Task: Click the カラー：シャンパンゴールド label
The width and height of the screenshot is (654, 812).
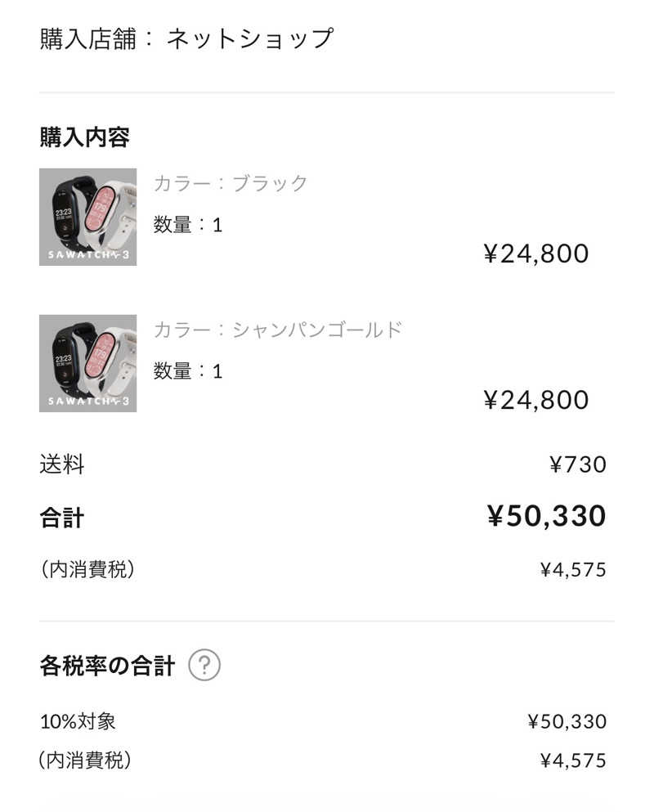Action: click(x=278, y=330)
